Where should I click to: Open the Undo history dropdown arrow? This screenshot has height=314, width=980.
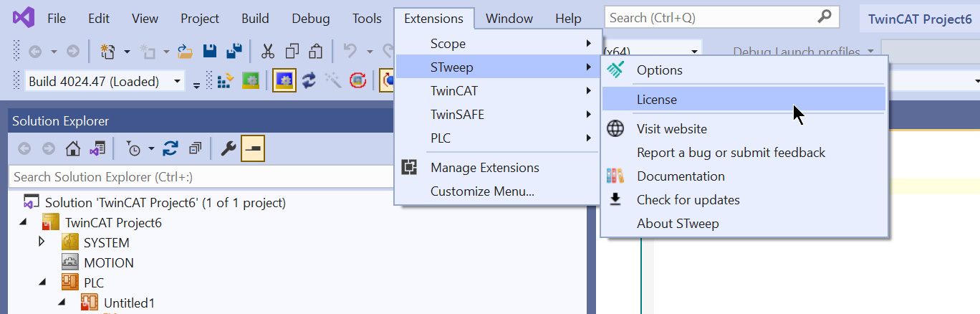click(370, 52)
